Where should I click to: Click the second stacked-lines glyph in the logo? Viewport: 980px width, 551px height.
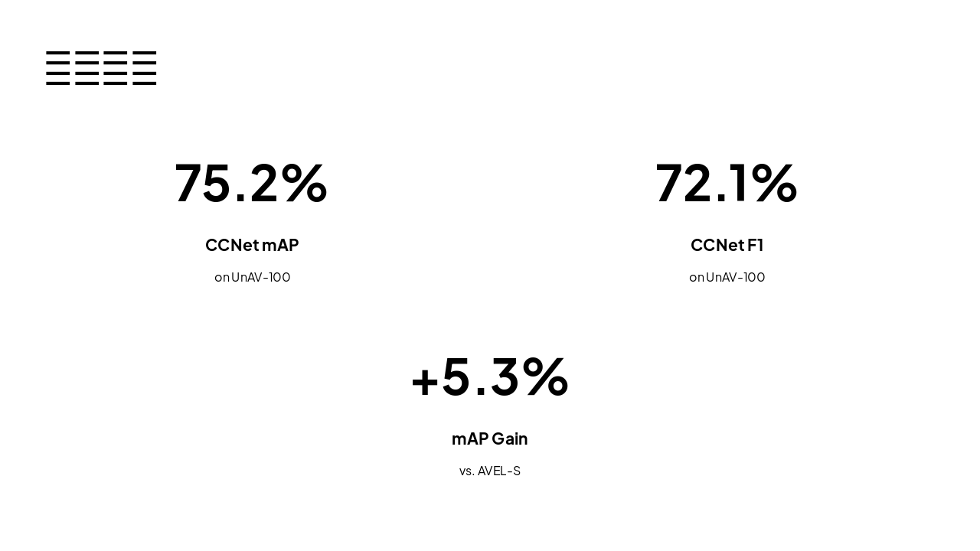tap(87, 68)
